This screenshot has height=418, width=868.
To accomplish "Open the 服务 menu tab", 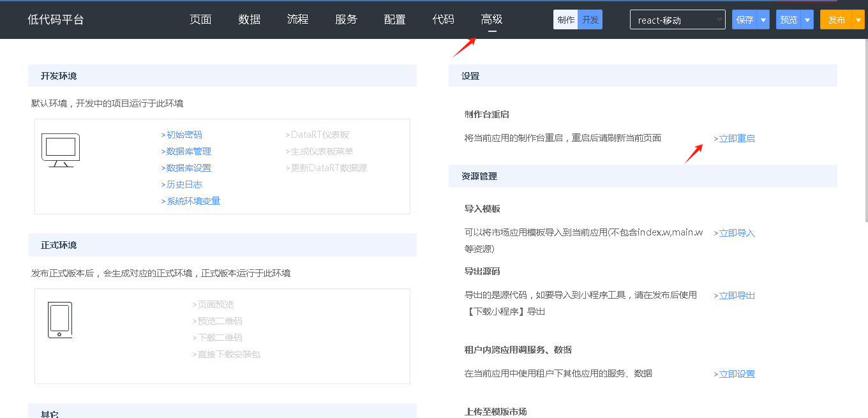I will (347, 19).
